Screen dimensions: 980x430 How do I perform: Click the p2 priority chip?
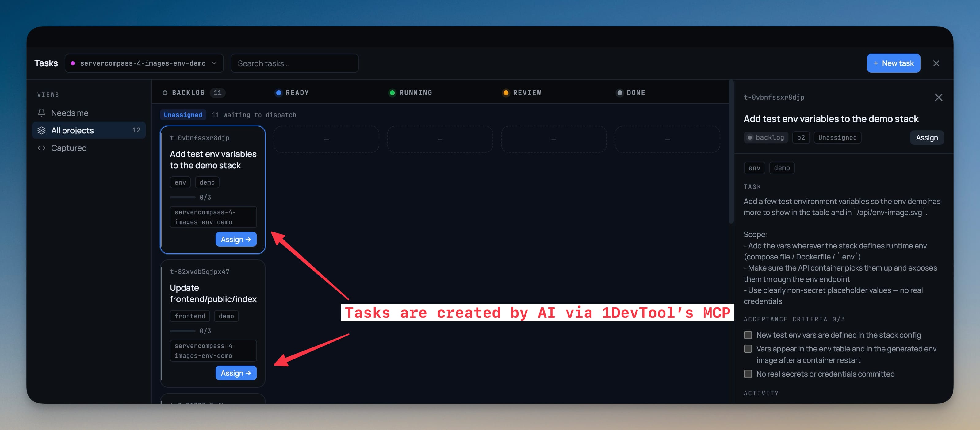pos(801,138)
